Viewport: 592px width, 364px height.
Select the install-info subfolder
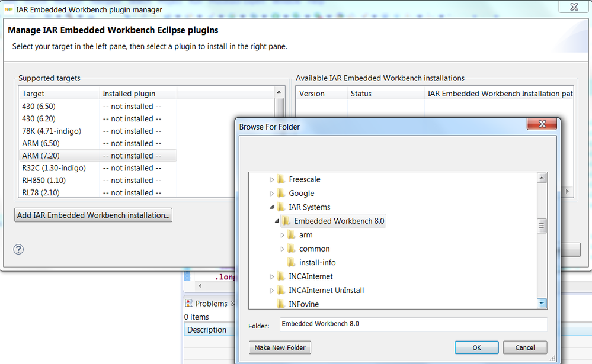point(317,262)
